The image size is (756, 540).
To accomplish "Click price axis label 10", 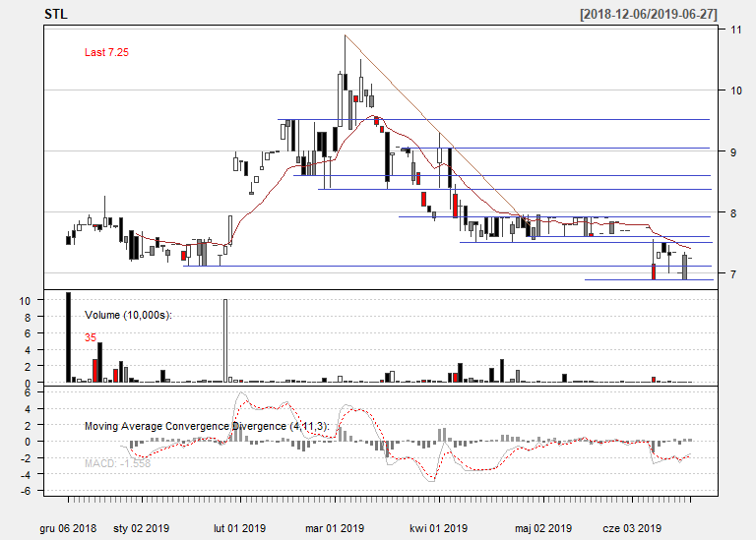I will (x=735, y=90).
